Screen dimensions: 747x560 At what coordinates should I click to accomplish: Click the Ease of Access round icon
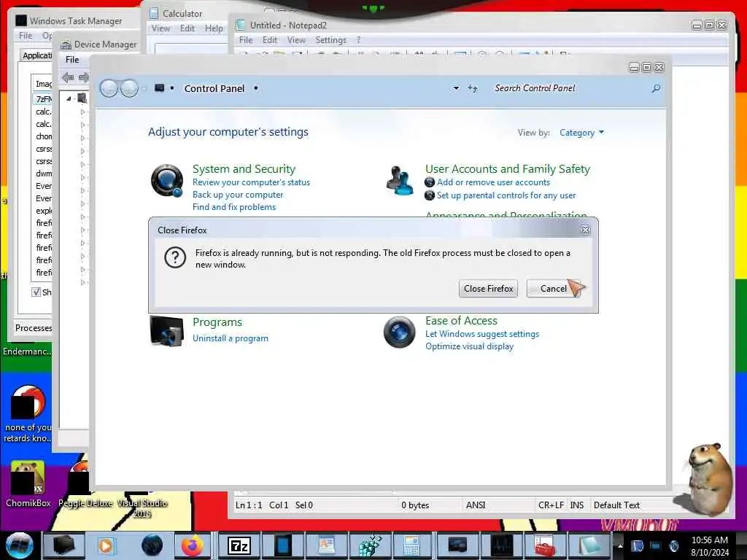click(x=399, y=332)
